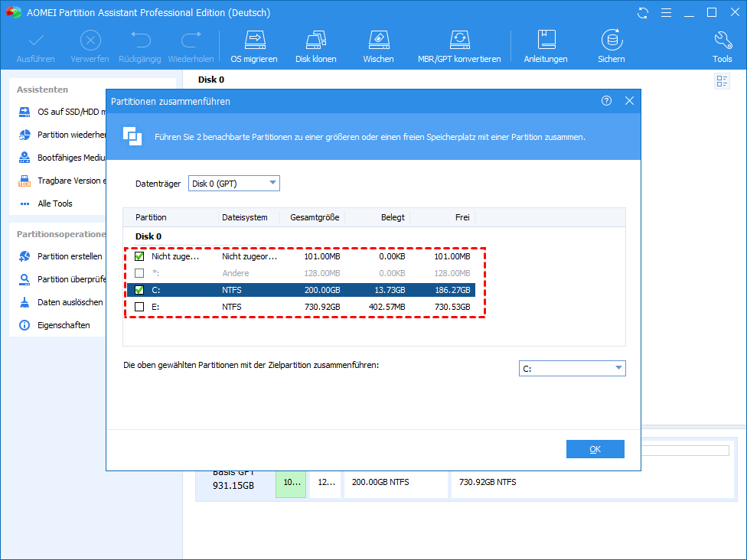Check the E: partition checkbox

coord(139,307)
